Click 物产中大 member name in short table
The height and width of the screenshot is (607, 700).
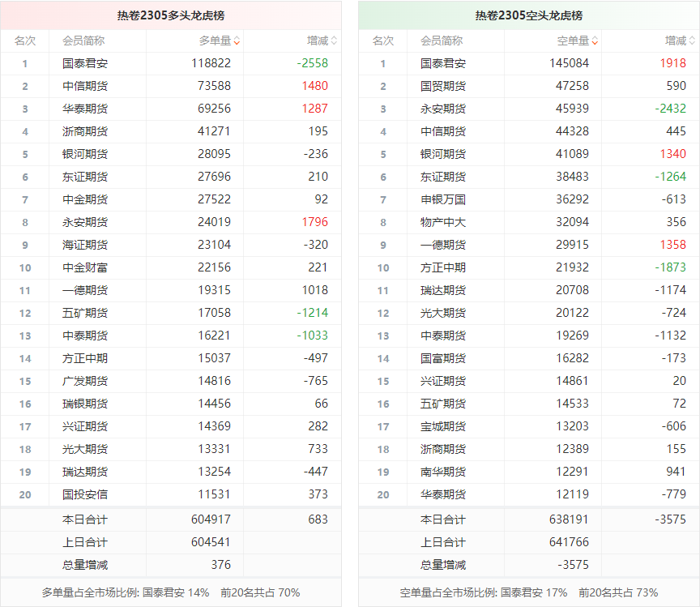[x=443, y=222]
